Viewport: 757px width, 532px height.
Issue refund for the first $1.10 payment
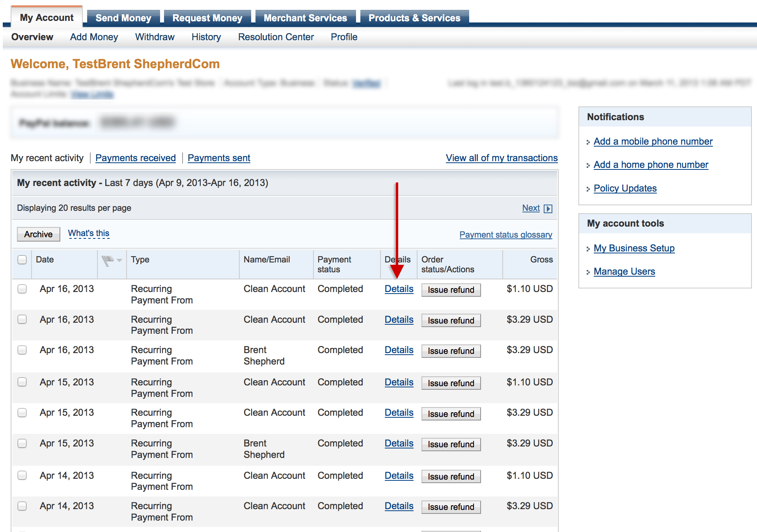[x=451, y=290]
